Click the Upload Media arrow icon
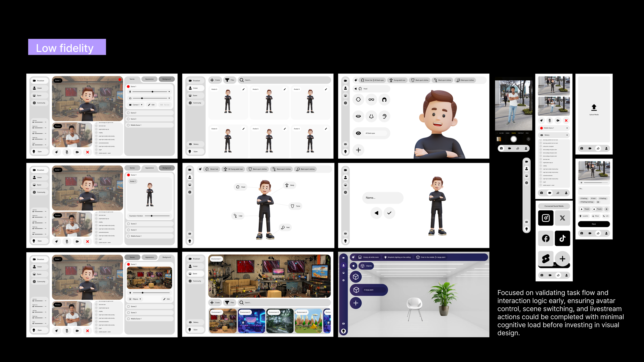This screenshot has width=644, height=362. coord(594,107)
